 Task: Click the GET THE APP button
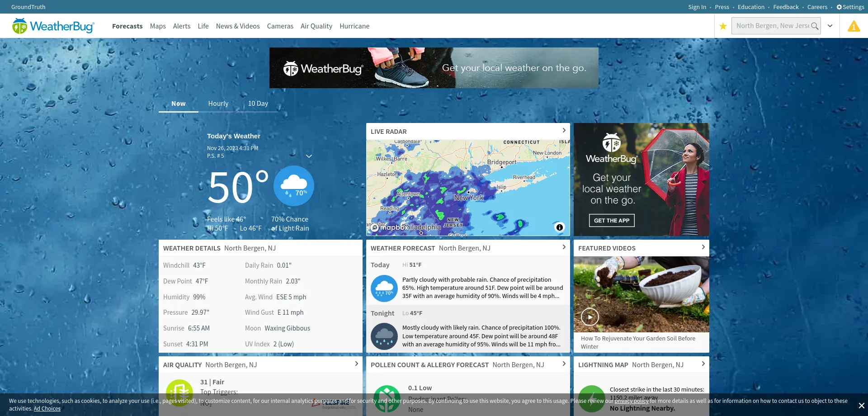point(611,220)
